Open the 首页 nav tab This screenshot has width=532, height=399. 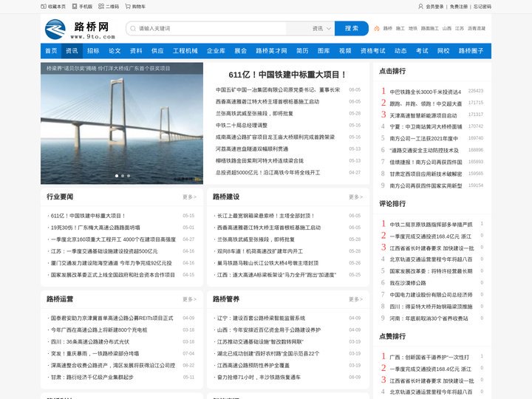(51, 51)
